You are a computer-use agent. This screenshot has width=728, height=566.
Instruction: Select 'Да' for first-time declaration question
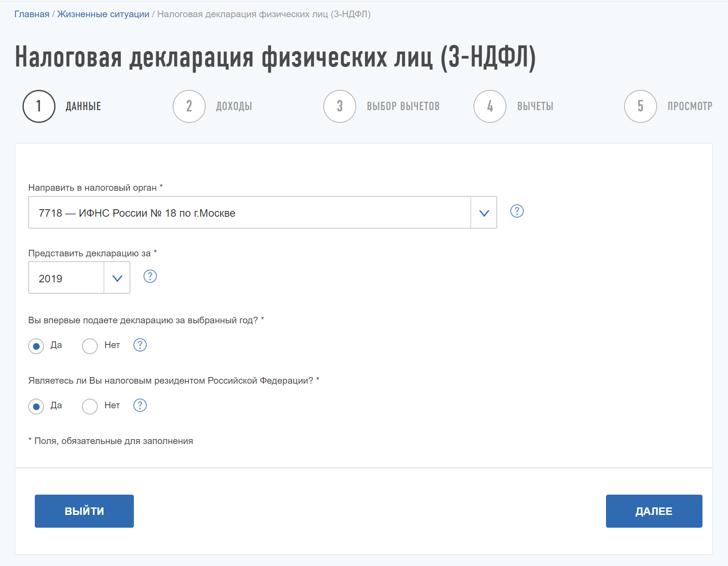coord(36,346)
